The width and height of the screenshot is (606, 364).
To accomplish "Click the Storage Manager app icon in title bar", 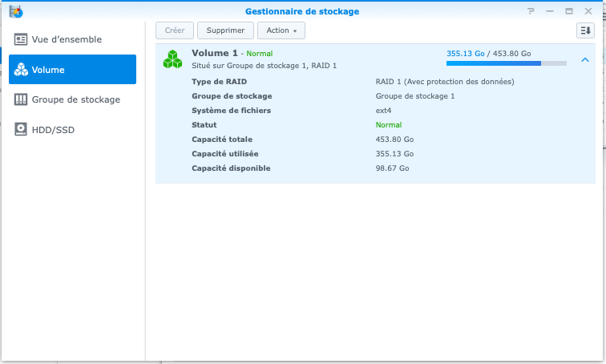I will [x=15, y=11].
